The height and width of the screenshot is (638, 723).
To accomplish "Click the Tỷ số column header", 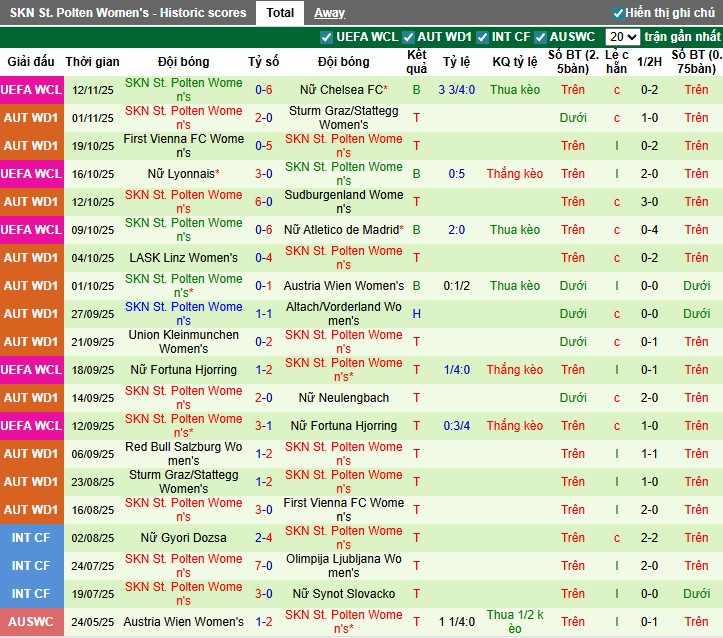I will click(x=263, y=62).
